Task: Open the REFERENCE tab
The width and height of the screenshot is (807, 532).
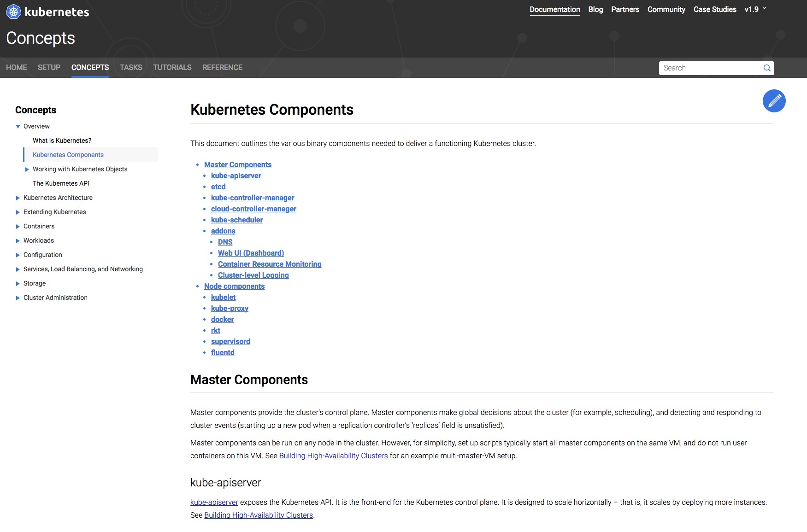Action: tap(222, 67)
